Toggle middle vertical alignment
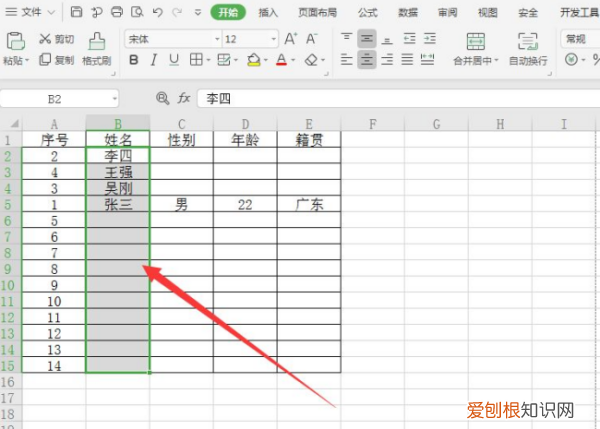 coord(367,39)
